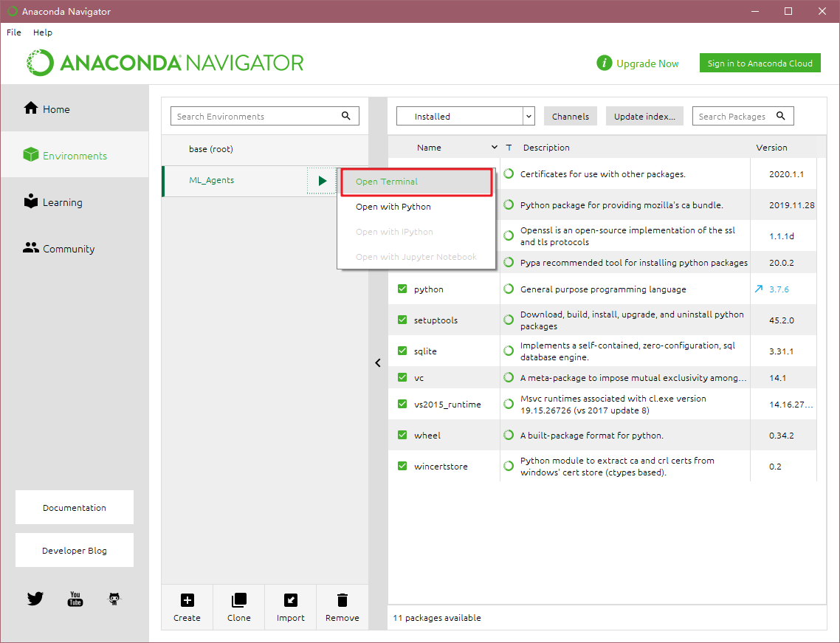Toggle the vc package checkbox

(x=402, y=378)
